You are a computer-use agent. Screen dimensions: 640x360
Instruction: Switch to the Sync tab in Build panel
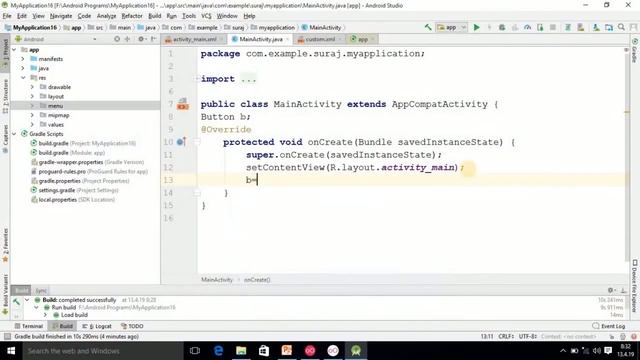pyautogui.click(x=41, y=291)
